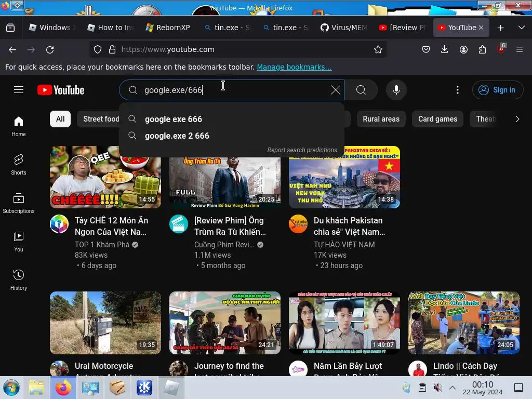
Task: Show tracking protection shield info
Action: coord(98,49)
